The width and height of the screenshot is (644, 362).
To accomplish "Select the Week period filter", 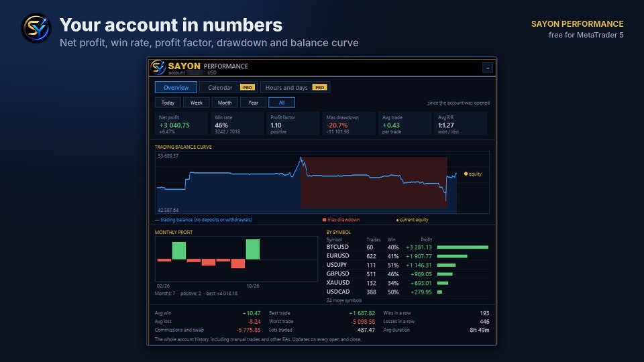I will 197,103.
